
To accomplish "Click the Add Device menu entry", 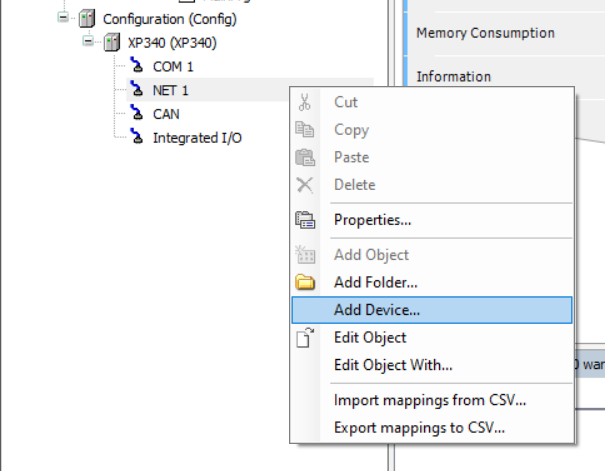I will pos(377,310).
